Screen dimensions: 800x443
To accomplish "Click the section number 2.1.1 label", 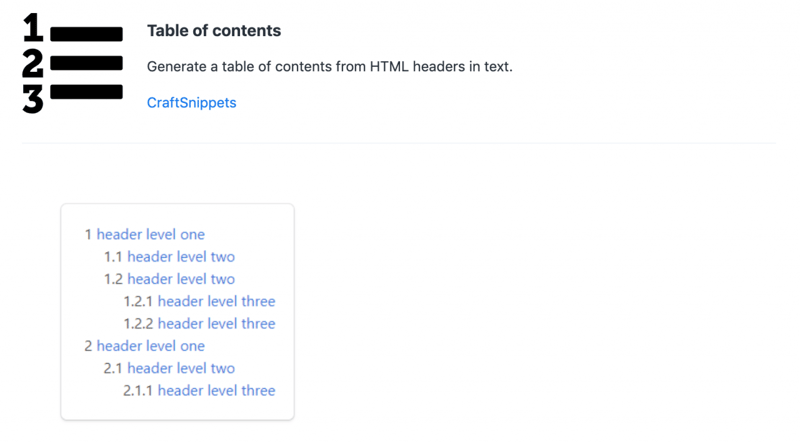I will coord(138,390).
